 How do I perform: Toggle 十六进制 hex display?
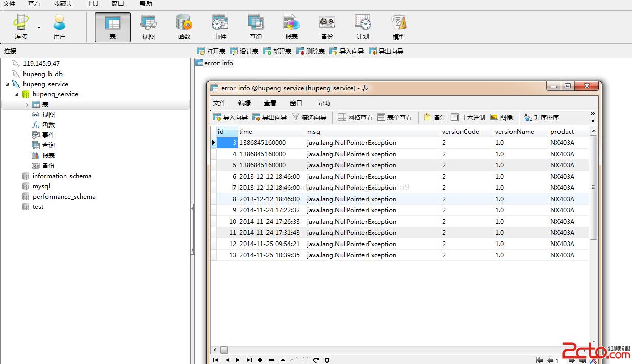468,117
